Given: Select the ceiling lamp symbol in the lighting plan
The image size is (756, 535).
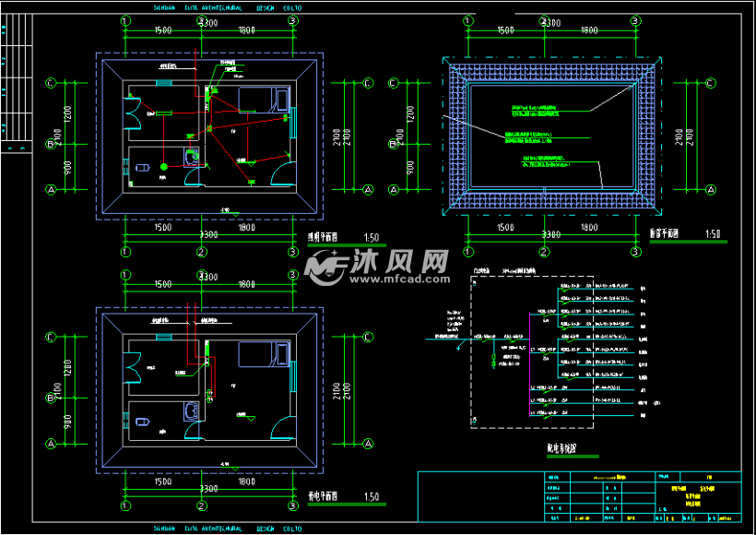Looking at the screenshot, I should pos(163,168).
